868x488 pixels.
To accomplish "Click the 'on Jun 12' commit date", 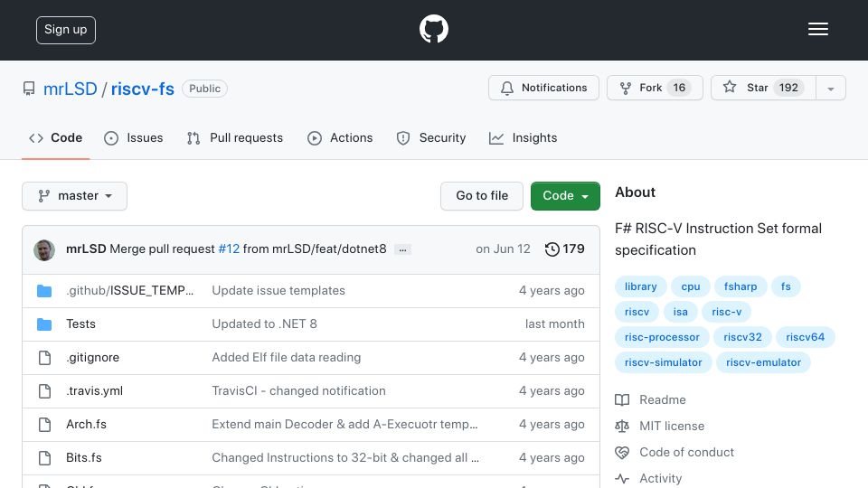I will click(x=503, y=249).
